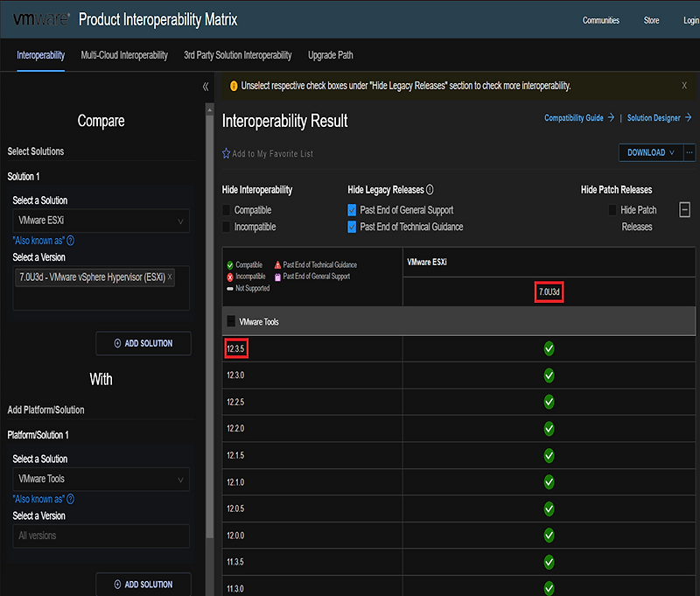Check the Hide Patch Releases checkbox

612,208
